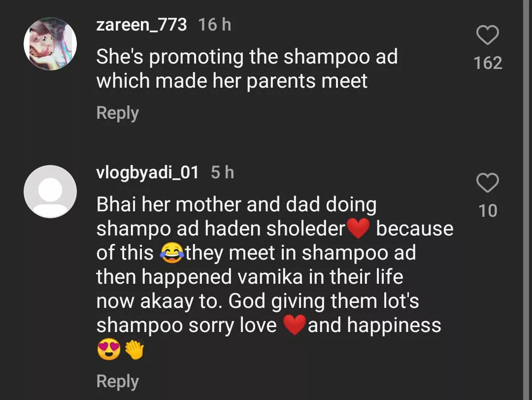532x400 pixels.
Task: Reply to vlogbyadi_01's comment
Action: tap(117, 381)
